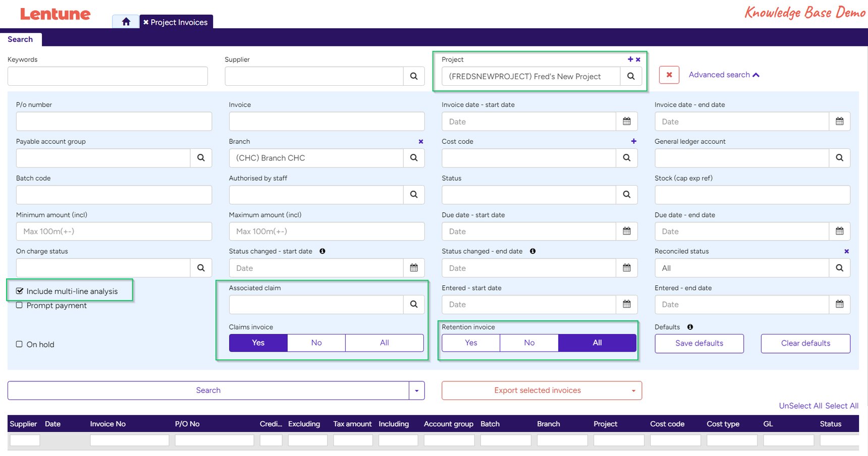The width and height of the screenshot is (868, 456).
Task: Click the Status changed start date info icon
Action: click(x=323, y=251)
